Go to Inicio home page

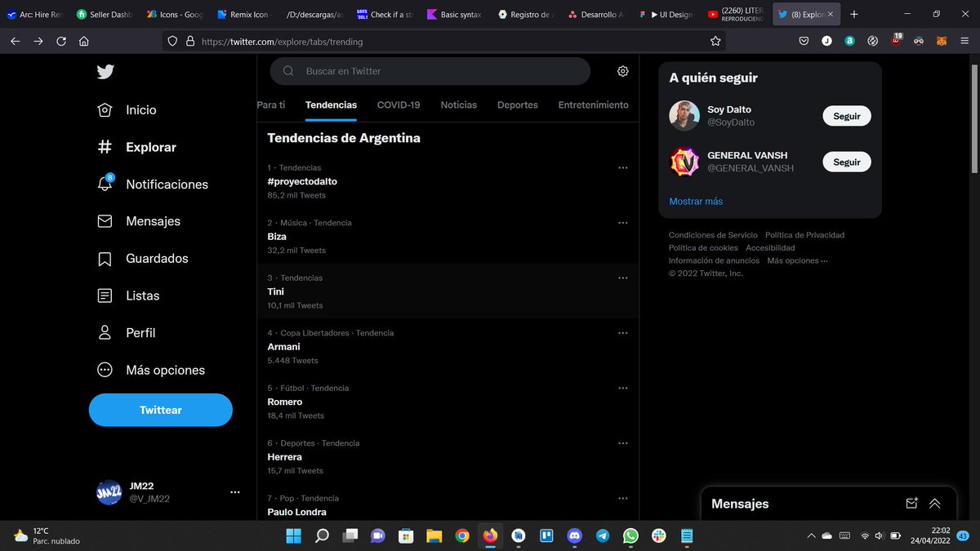[127, 110]
